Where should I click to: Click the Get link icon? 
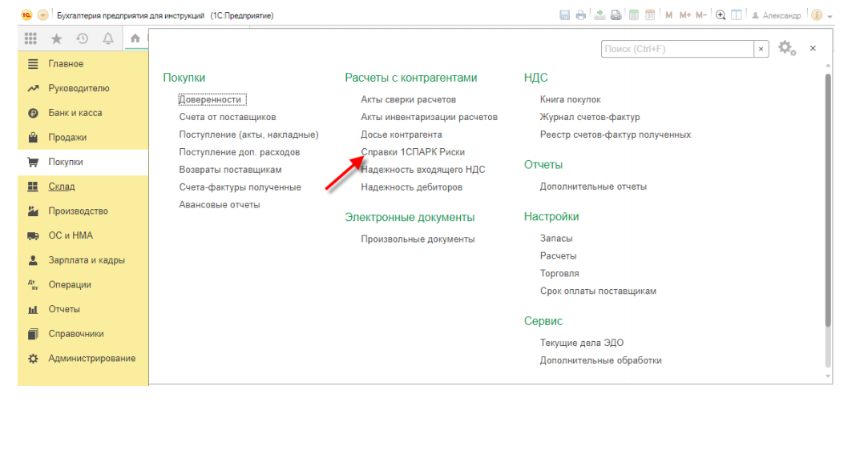[600, 15]
